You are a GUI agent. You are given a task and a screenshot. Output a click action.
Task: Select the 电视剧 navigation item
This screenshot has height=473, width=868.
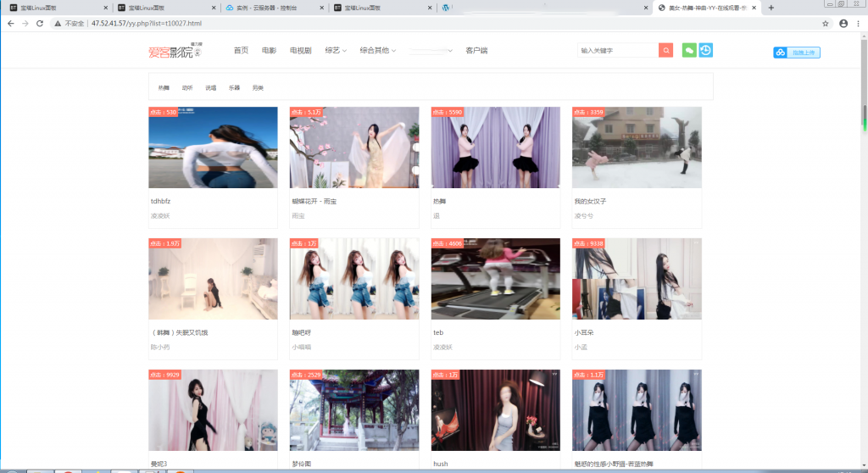(x=300, y=51)
